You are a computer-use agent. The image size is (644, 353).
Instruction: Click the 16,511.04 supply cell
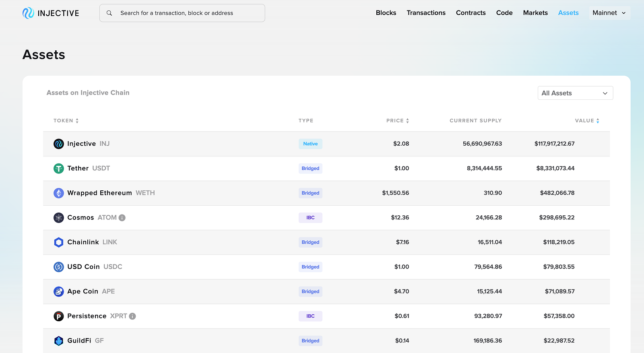490,242
